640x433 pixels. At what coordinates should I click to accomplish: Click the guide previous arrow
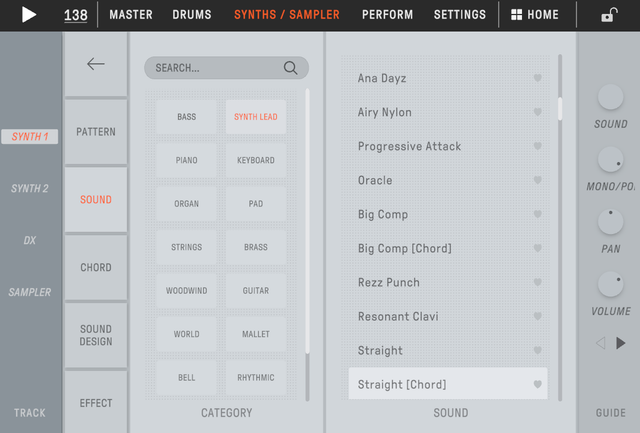(x=601, y=343)
